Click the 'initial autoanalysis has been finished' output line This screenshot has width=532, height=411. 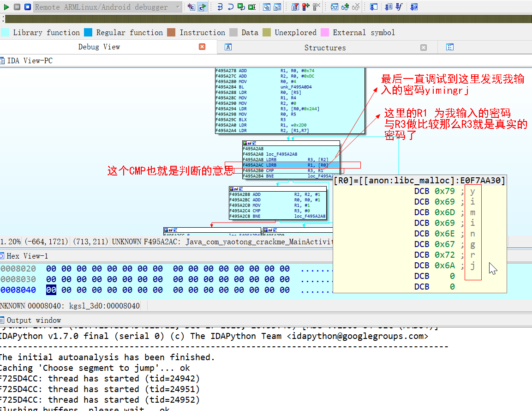click(x=107, y=357)
